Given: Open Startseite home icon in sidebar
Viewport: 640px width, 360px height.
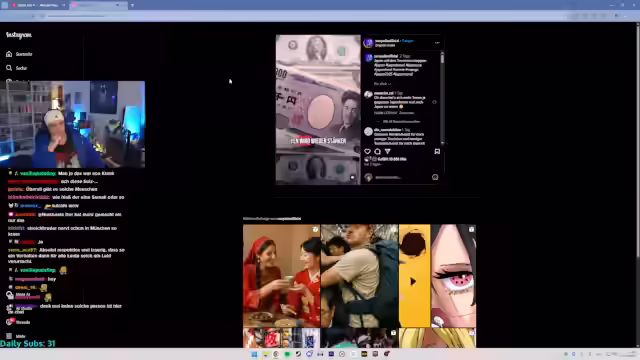Looking at the screenshot, I should point(9,54).
